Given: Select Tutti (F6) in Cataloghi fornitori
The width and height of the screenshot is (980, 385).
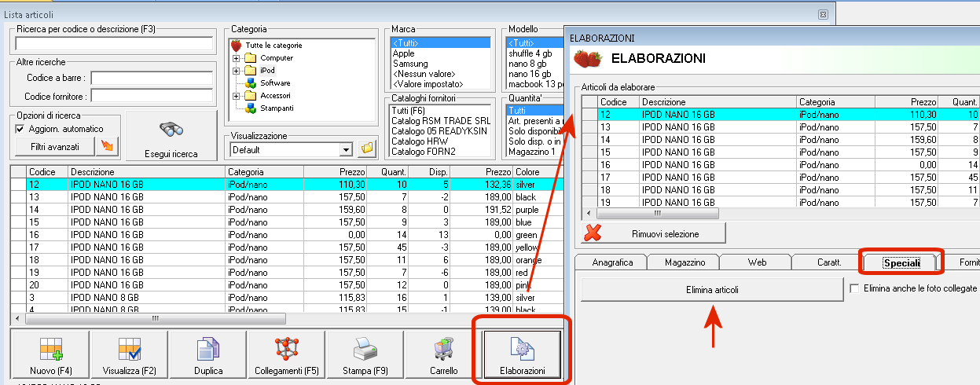Looking at the screenshot, I should pyautogui.click(x=408, y=111).
